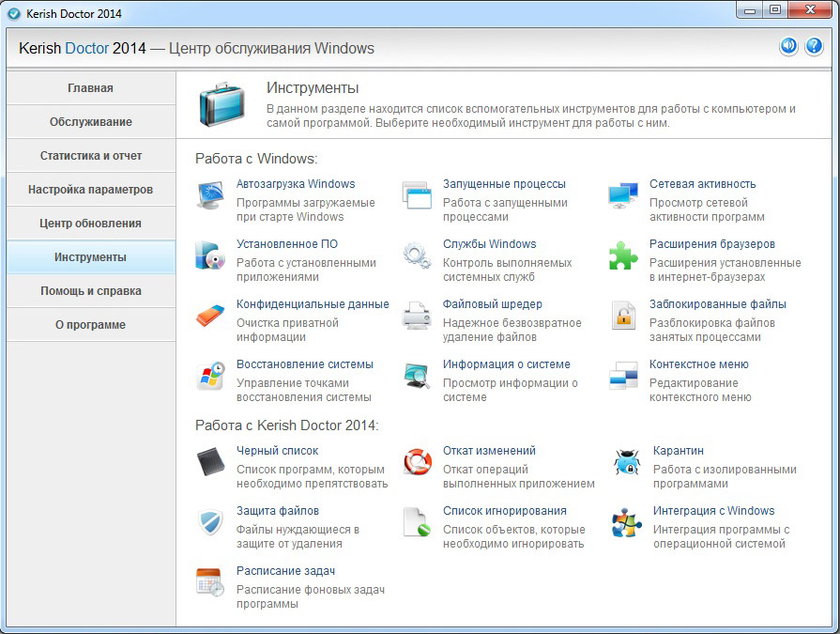The image size is (840, 634).
Task: Open the Интеграция с Windows link
Action: pyautogui.click(x=713, y=511)
